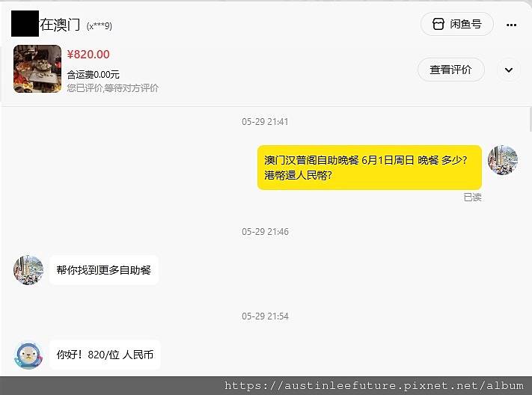Click the 你好！820/位 人民币 reply message

(105, 355)
